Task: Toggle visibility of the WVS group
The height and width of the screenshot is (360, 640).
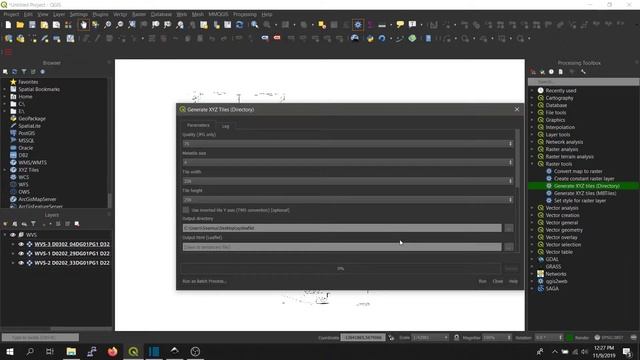Action: pyautogui.click(x=13, y=235)
